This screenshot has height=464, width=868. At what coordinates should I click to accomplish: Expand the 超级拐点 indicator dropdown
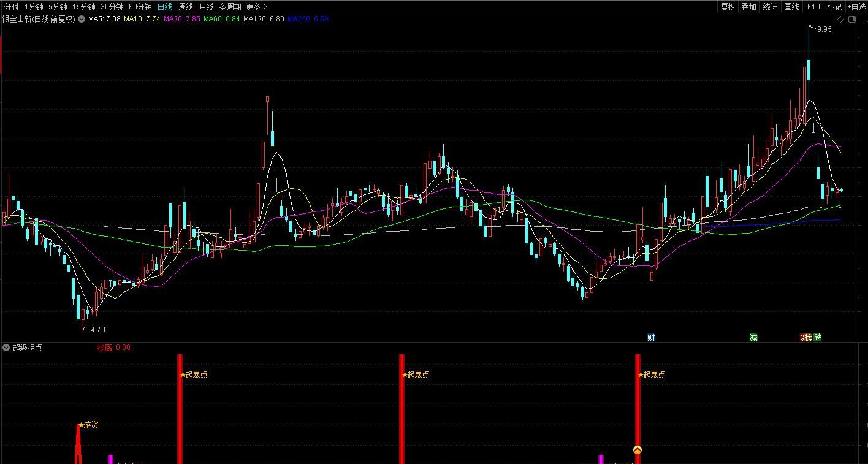[6, 348]
